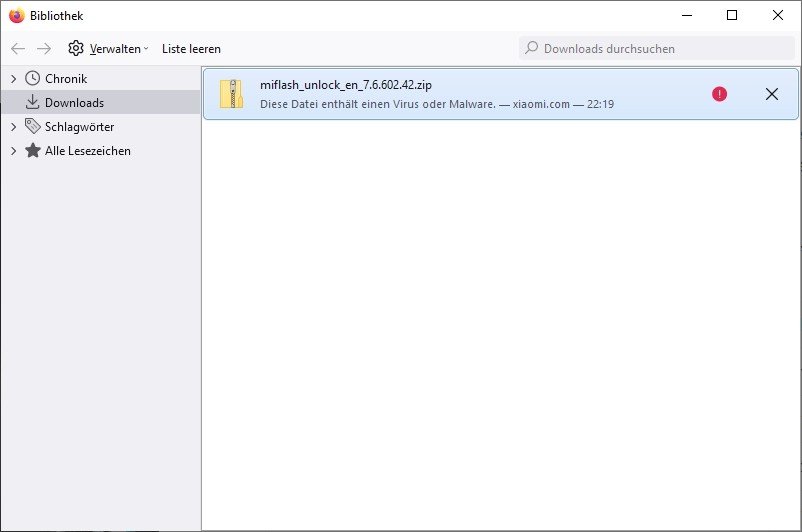The height and width of the screenshot is (532, 802).
Task: Select the Alle Lesezeichen label in sidebar
Action: tap(88, 151)
